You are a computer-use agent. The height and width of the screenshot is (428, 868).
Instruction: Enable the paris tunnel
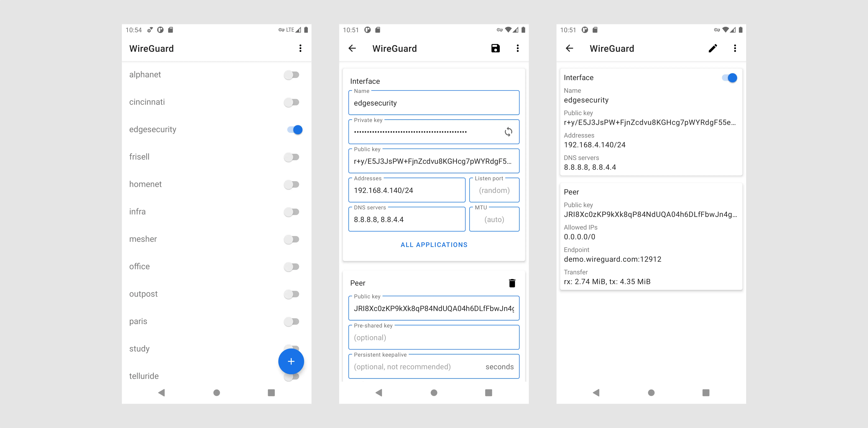tap(291, 321)
